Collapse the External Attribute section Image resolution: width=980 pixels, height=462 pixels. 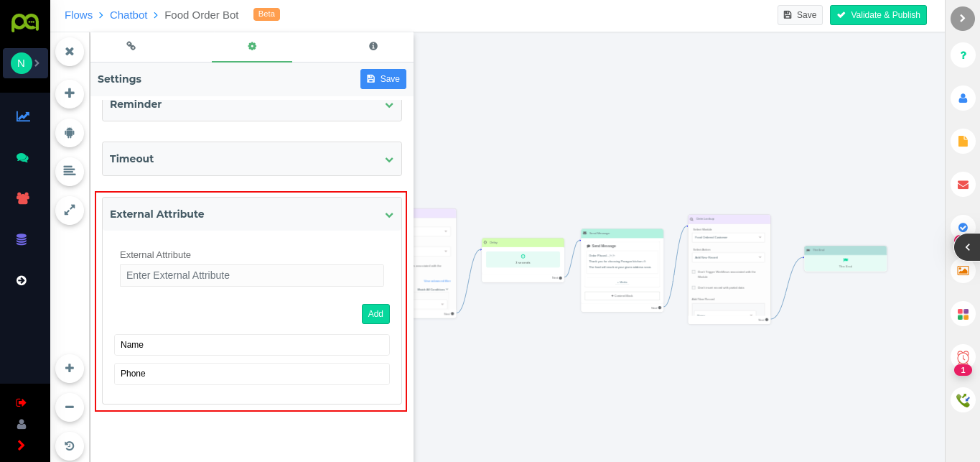pos(388,214)
